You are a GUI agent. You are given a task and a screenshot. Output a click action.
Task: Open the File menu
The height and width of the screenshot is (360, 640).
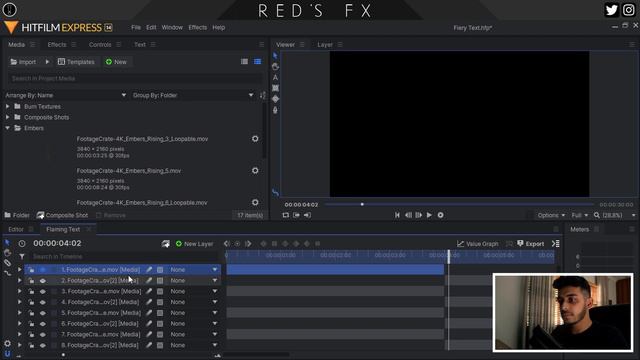(136, 27)
